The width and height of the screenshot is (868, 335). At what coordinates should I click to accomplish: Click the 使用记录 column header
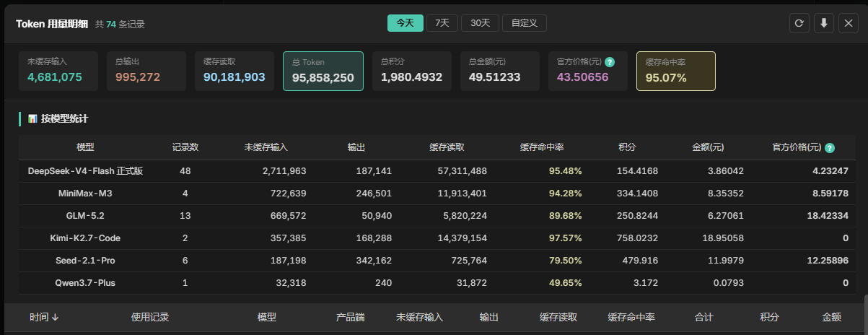(150, 317)
